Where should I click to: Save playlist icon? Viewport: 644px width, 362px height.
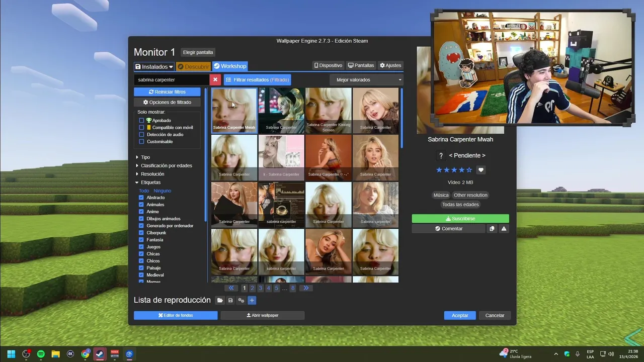point(230,301)
